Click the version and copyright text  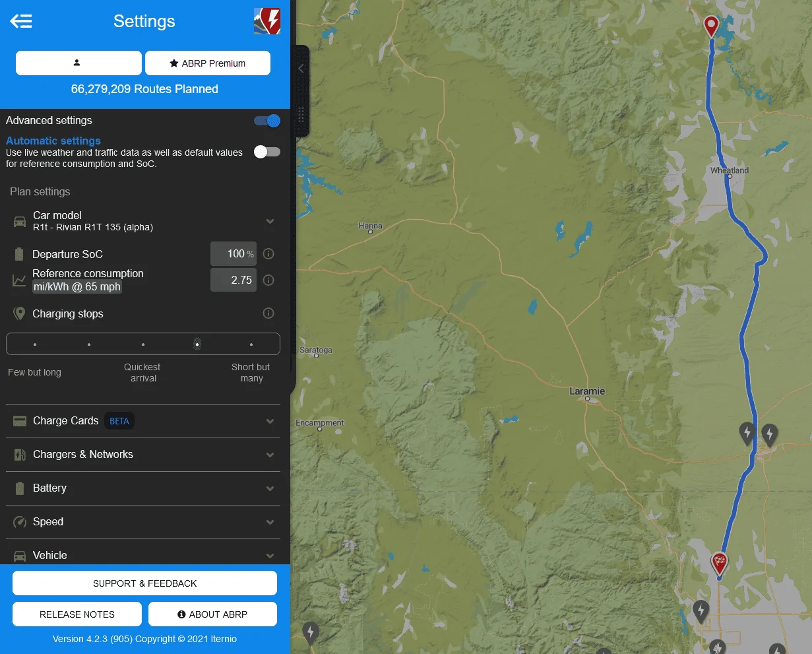(x=144, y=639)
